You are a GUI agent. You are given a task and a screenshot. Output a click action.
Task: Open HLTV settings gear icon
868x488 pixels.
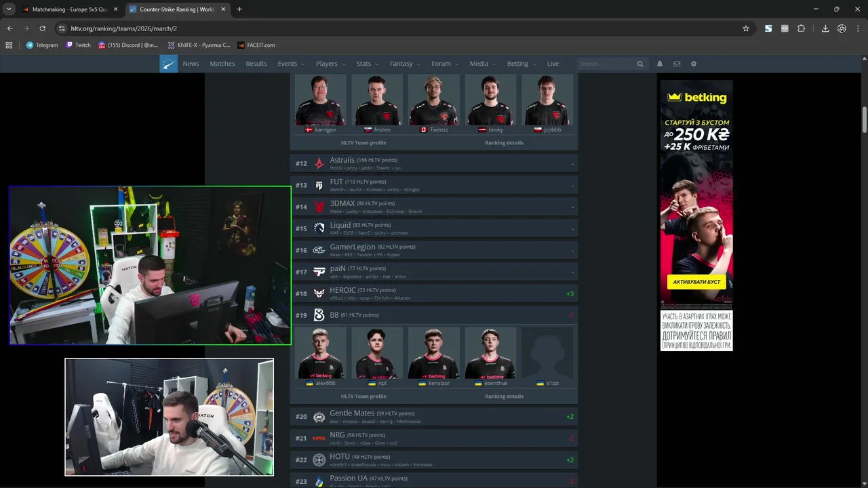tap(694, 64)
